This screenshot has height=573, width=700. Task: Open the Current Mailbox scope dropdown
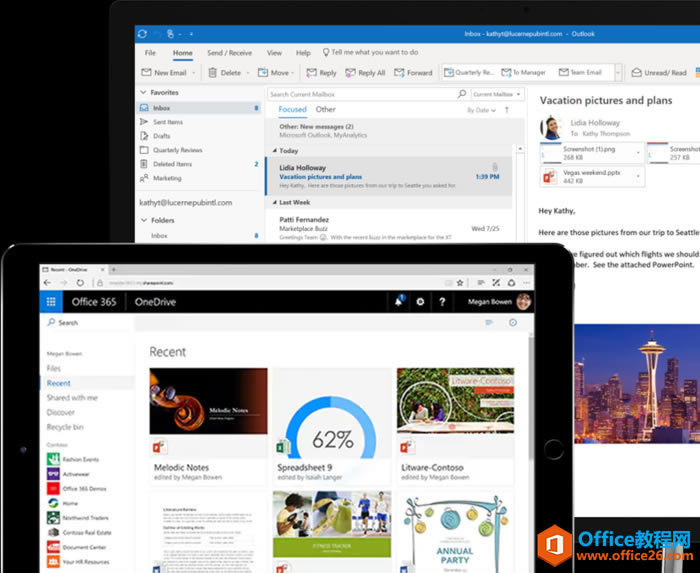tap(497, 94)
